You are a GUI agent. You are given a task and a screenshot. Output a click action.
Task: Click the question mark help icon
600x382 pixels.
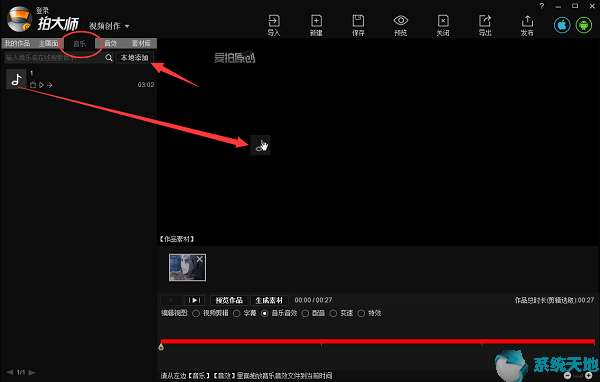pyautogui.click(x=541, y=6)
